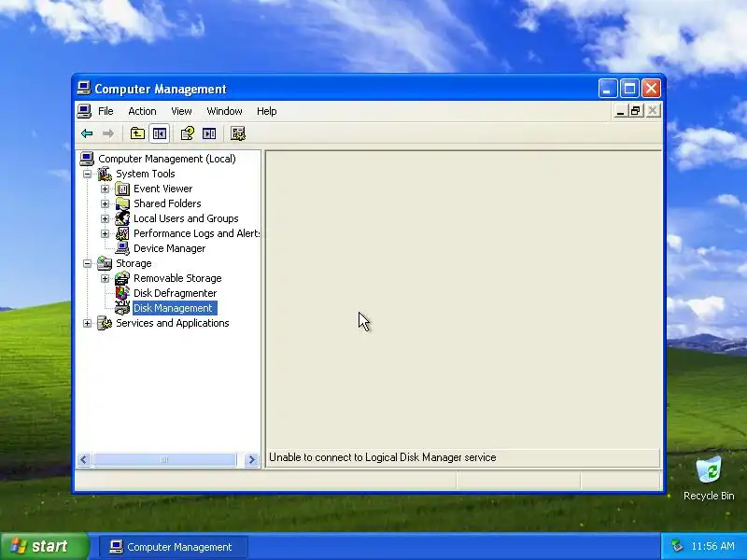Minimize the inner console child window

(620, 111)
